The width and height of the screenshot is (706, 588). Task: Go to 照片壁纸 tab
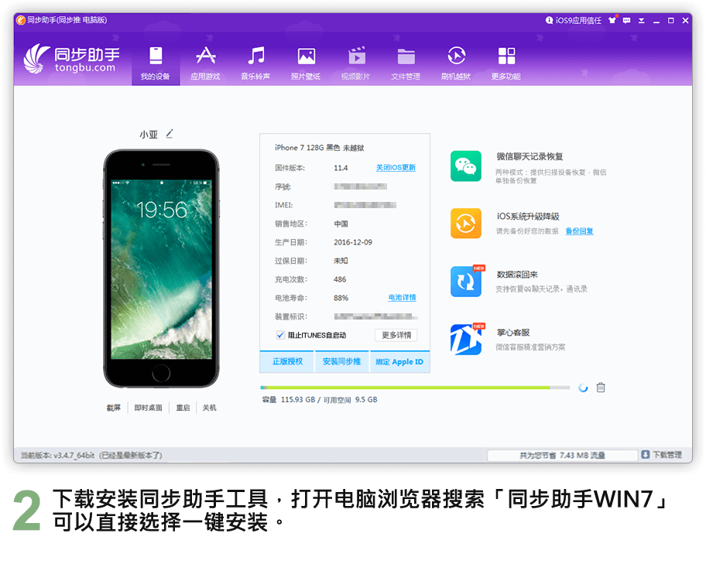pyautogui.click(x=306, y=63)
